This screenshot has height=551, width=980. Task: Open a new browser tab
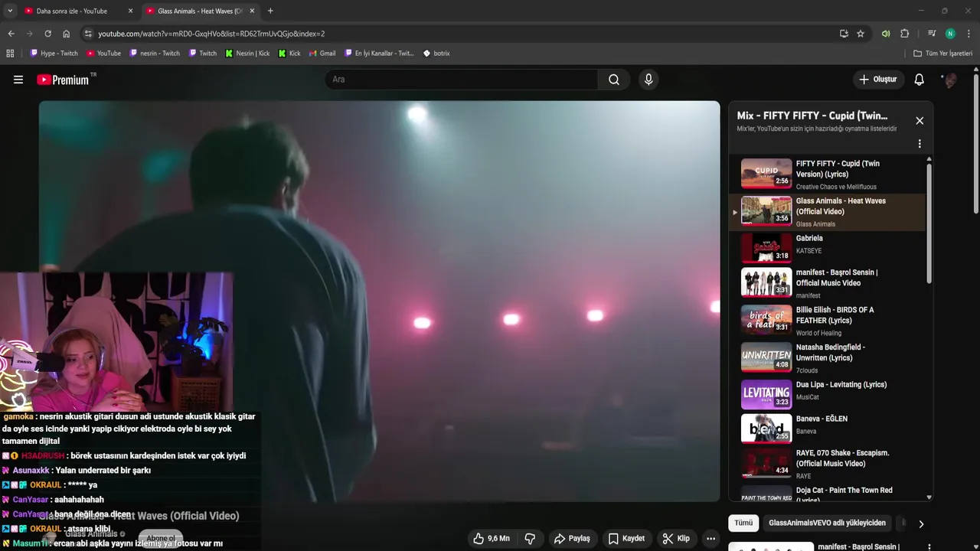[270, 11]
